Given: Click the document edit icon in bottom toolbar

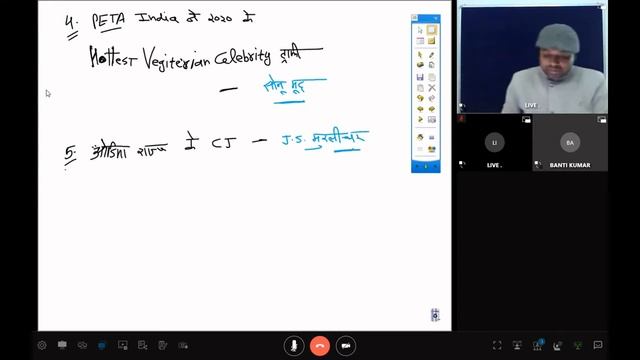Looking at the screenshot, I should coord(142,345).
